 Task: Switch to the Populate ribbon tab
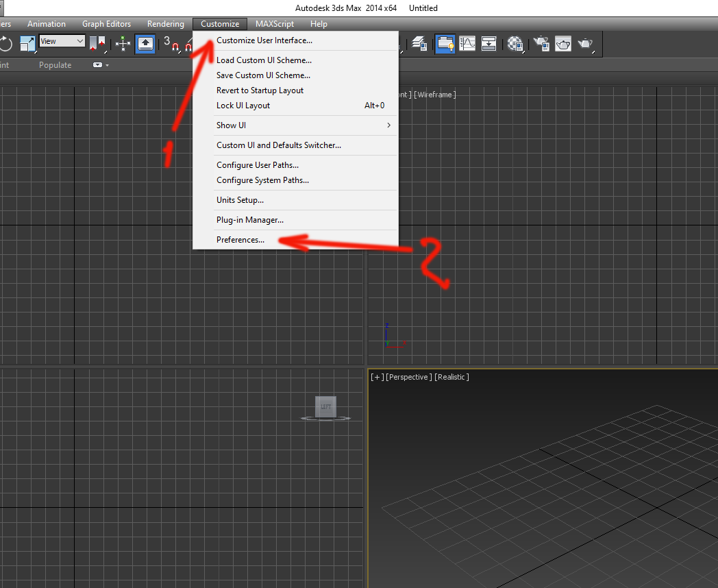pos(55,65)
